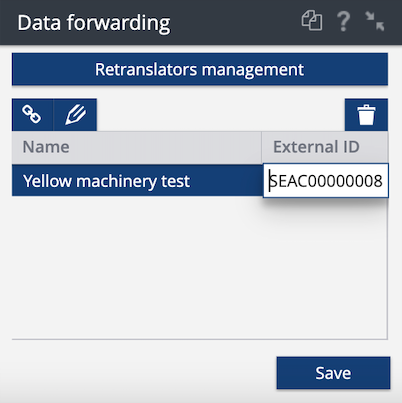This screenshot has height=403, width=402.
Task: Bind object using the link toolbar button
Action: [x=32, y=114]
